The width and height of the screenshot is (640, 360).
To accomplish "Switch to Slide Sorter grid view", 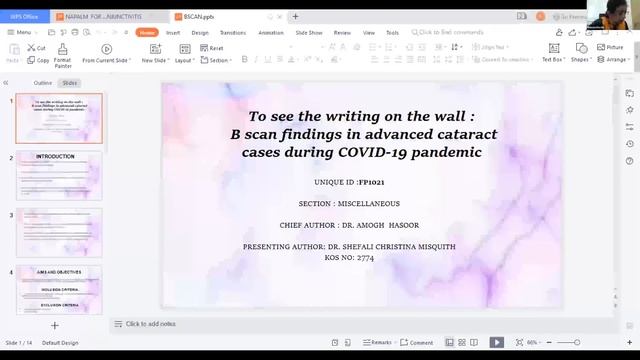I will 462,342.
